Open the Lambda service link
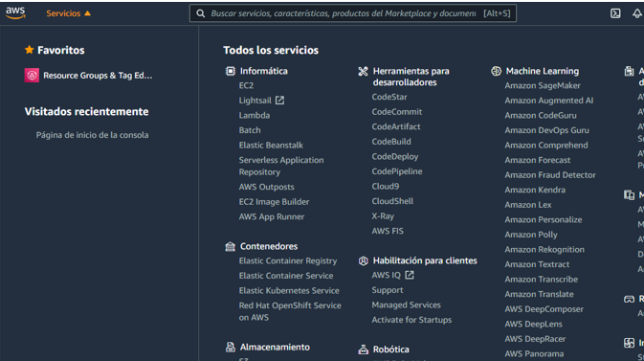 (255, 116)
